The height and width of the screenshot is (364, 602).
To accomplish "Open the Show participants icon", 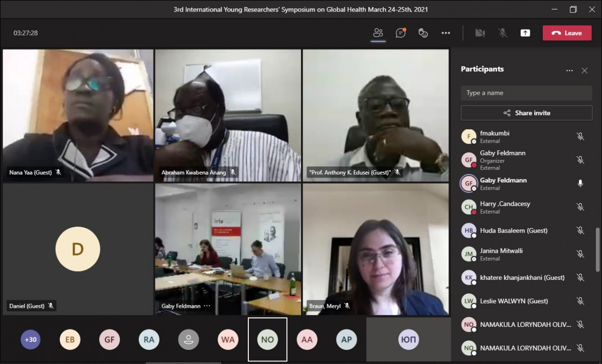I will [x=378, y=33].
